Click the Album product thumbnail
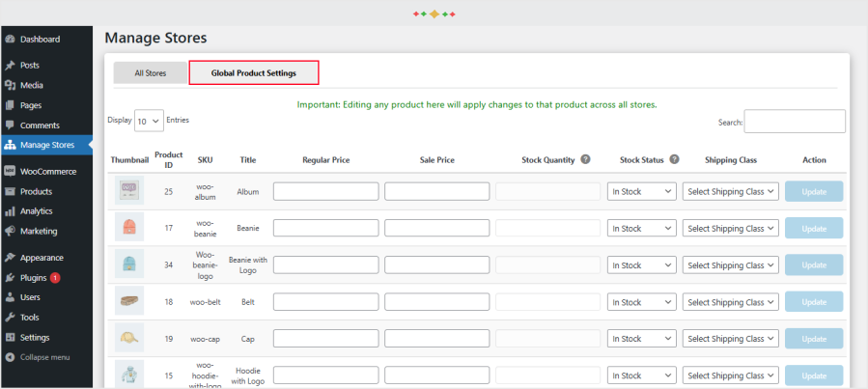 (129, 190)
